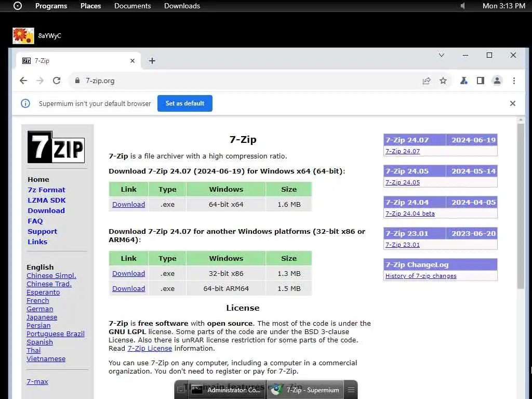Open the Documents menu

click(132, 6)
